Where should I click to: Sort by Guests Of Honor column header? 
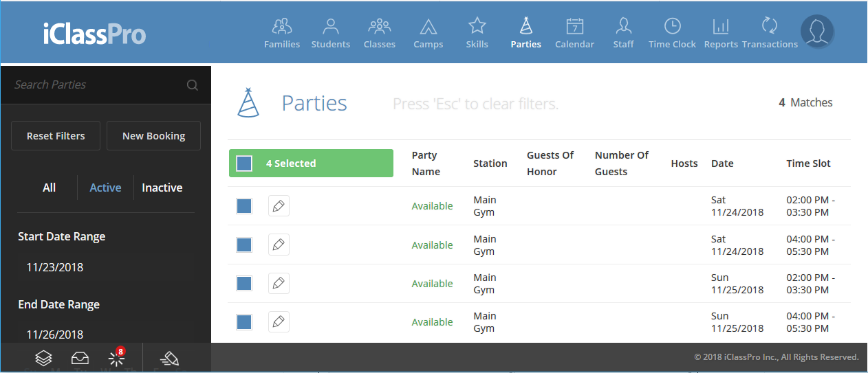click(550, 163)
